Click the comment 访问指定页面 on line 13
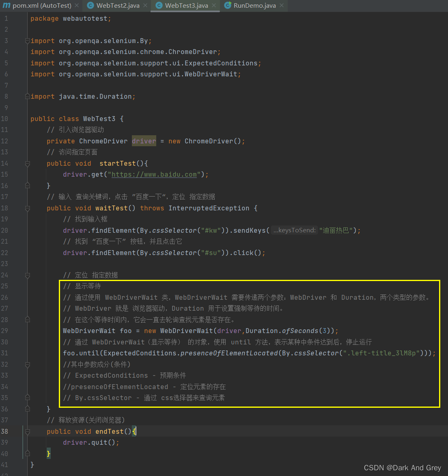This screenshot has width=448, height=476. 72,152
